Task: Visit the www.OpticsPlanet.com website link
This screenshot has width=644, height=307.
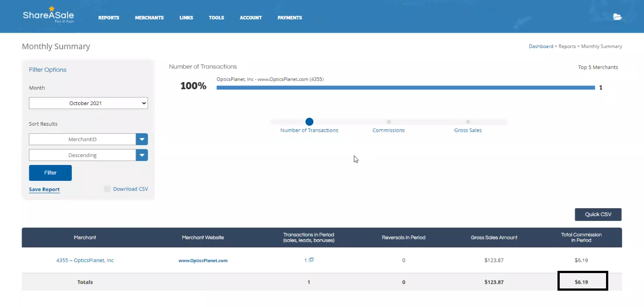Action: point(203,260)
